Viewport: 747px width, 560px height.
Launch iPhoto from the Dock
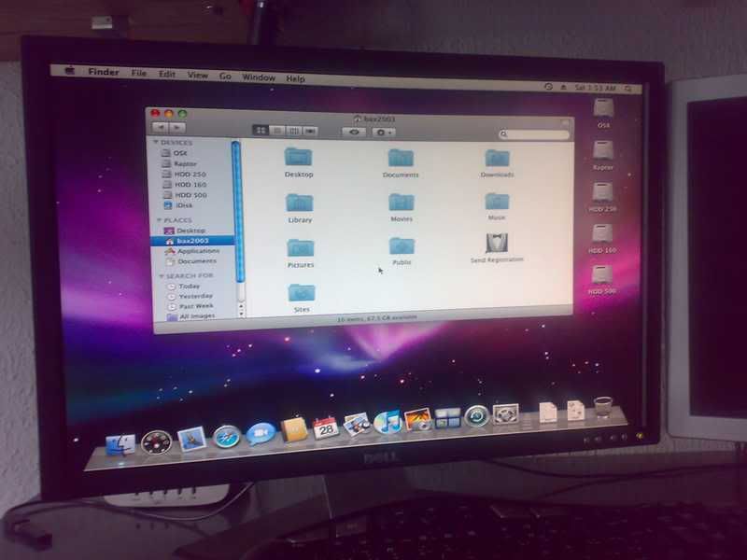pyautogui.click(x=417, y=419)
